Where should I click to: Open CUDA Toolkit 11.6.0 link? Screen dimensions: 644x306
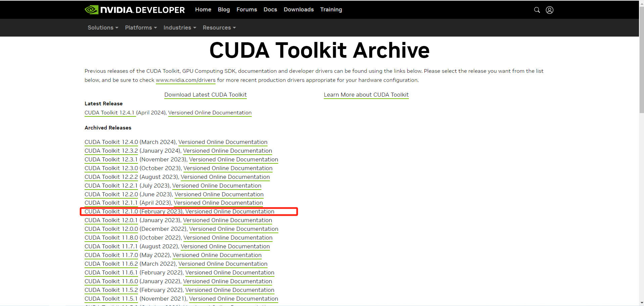[x=111, y=282]
